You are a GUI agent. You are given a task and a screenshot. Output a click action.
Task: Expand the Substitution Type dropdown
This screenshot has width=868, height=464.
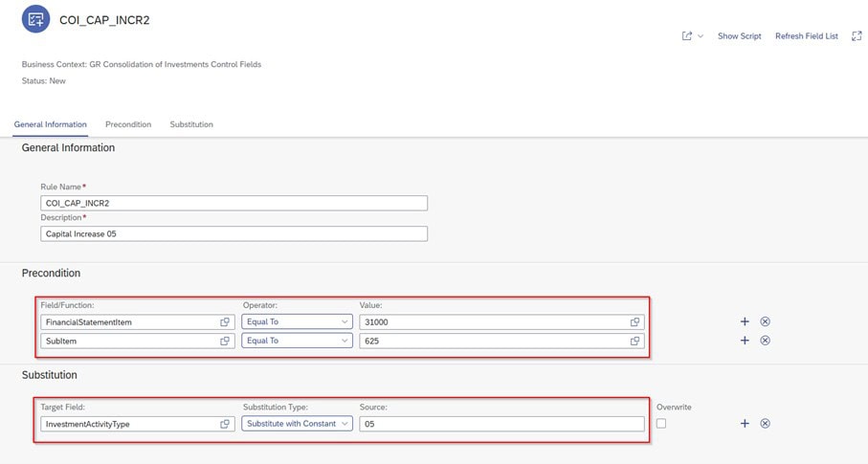[297, 424]
